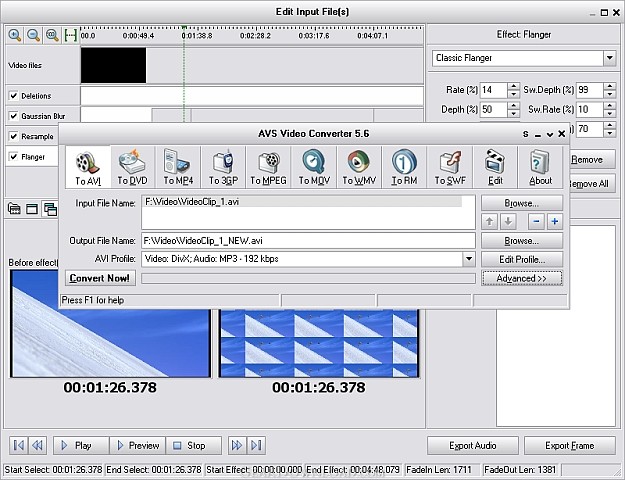Uncheck the Resample track checkbox
Image resolution: width=625 pixels, height=480 pixels.
coord(14,136)
